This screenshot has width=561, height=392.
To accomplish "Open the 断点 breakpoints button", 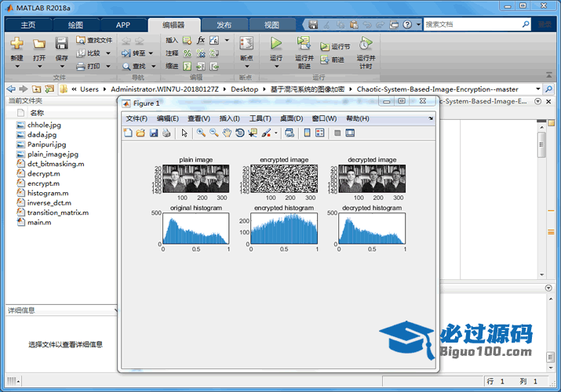I will (x=246, y=44).
